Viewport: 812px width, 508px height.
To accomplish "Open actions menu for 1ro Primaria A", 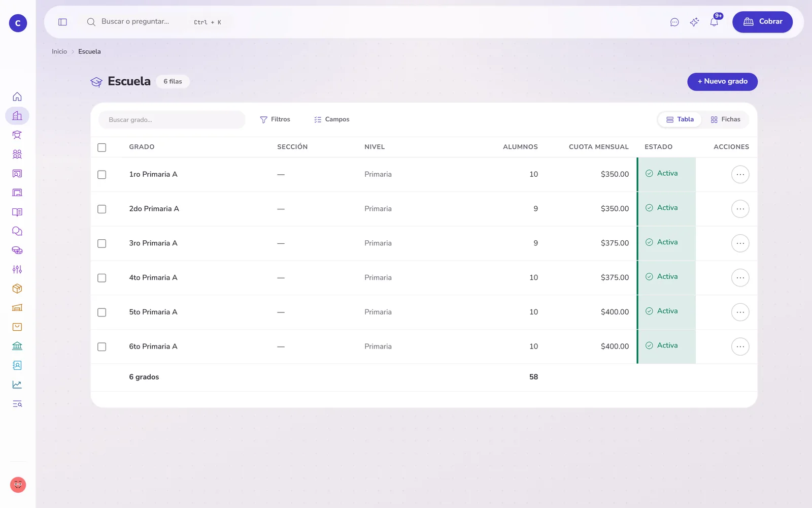I will click(x=740, y=174).
